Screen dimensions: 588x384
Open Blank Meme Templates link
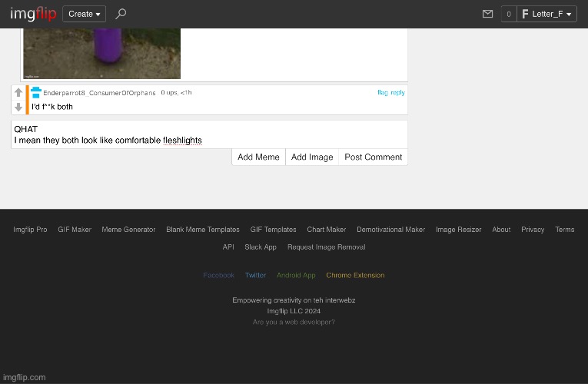click(x=203, y=230)
